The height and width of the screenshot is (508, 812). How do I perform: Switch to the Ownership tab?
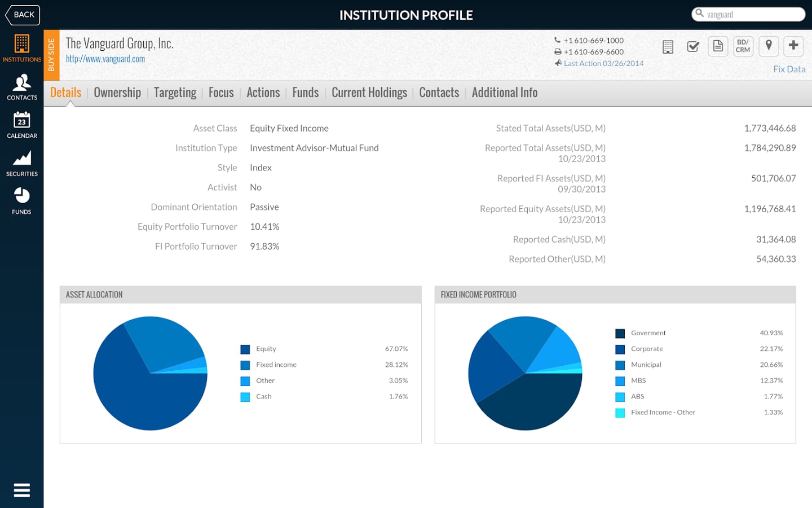point(117,93)
